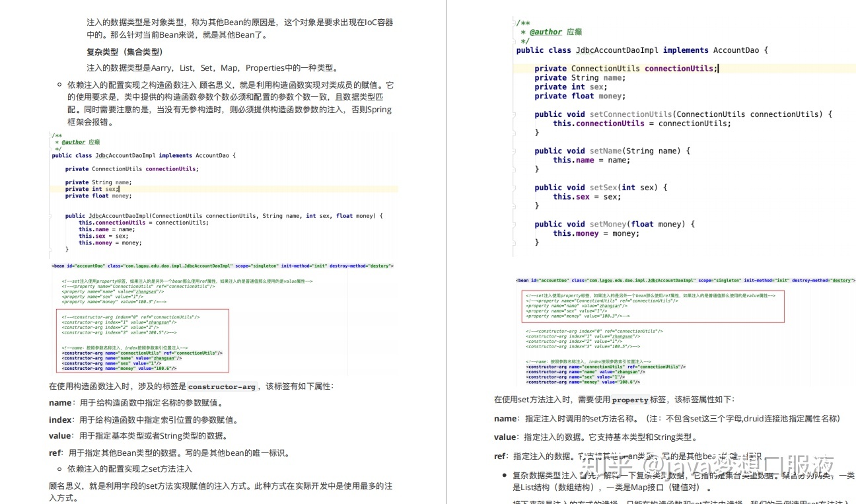Click the method signature public void setMoney(float money)
The image size is (856, 504).
click(614, 224)
